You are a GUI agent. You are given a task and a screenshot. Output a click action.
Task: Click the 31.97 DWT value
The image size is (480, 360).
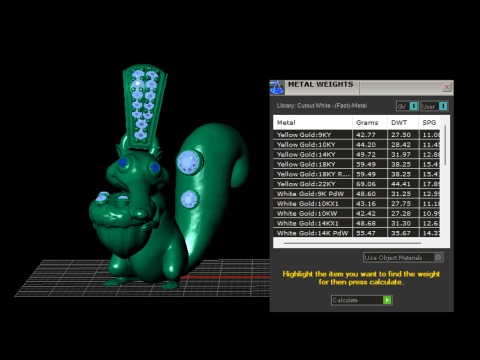click(401, 154)
